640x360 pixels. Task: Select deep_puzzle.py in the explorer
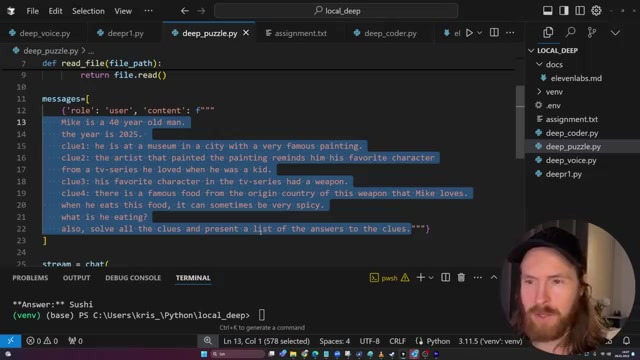pyautogui.click(x=573, y=147)
